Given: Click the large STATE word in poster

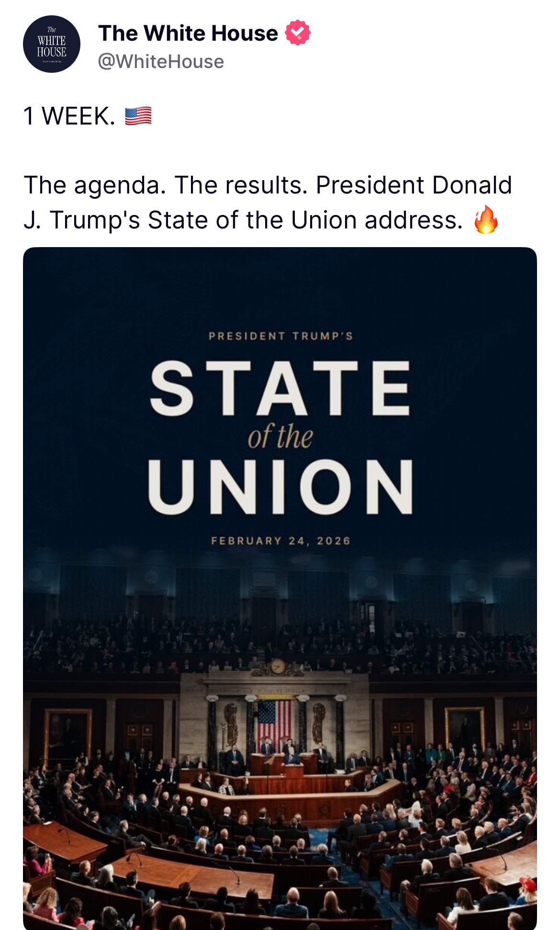Looking at the screenshot, I should (280, 388).
